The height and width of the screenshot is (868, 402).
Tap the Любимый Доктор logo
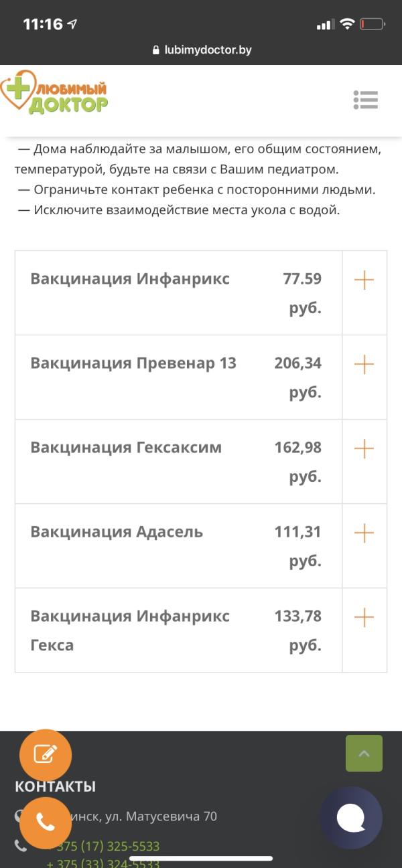[55, 94]
